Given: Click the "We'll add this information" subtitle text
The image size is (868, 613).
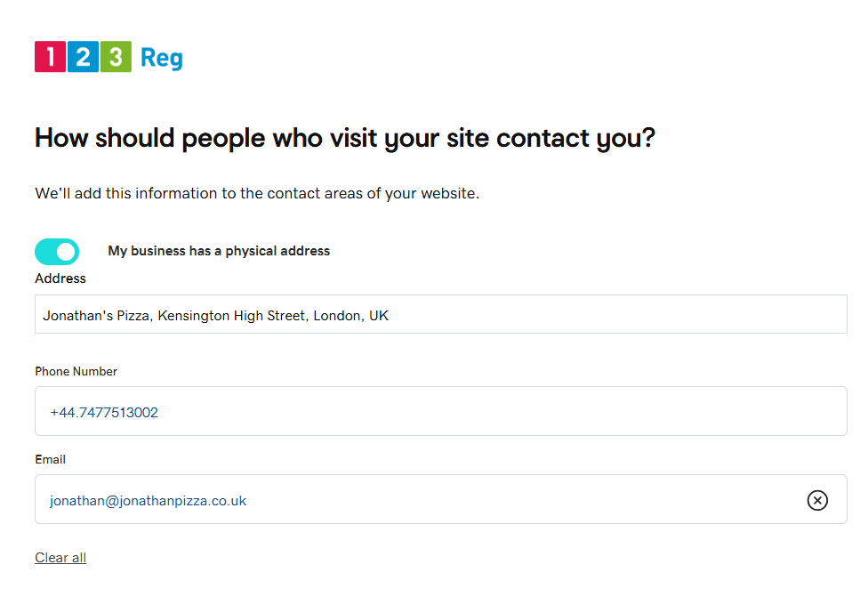Looking at the screenshot, I should pyautogui.click(x=257, y=193).
